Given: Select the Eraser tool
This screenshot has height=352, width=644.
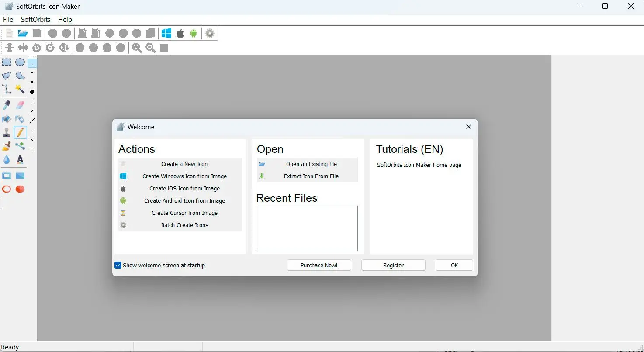Looking at the screenshot, I should [20, 105].
